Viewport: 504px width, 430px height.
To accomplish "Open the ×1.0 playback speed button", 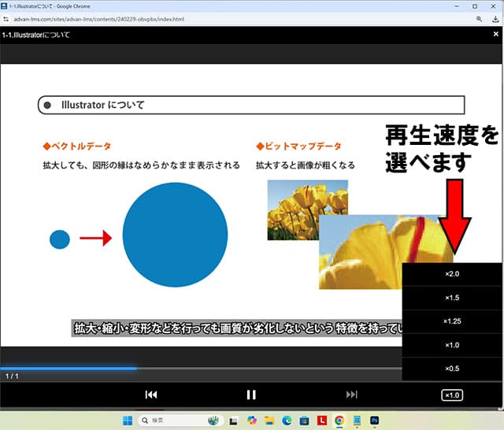I will tap(452, 395).
